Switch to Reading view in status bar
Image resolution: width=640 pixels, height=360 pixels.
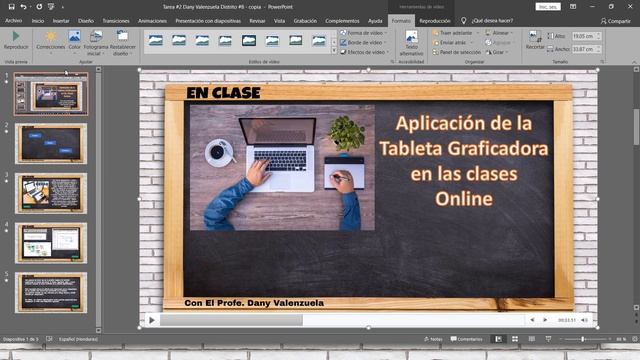coord(531,339)
